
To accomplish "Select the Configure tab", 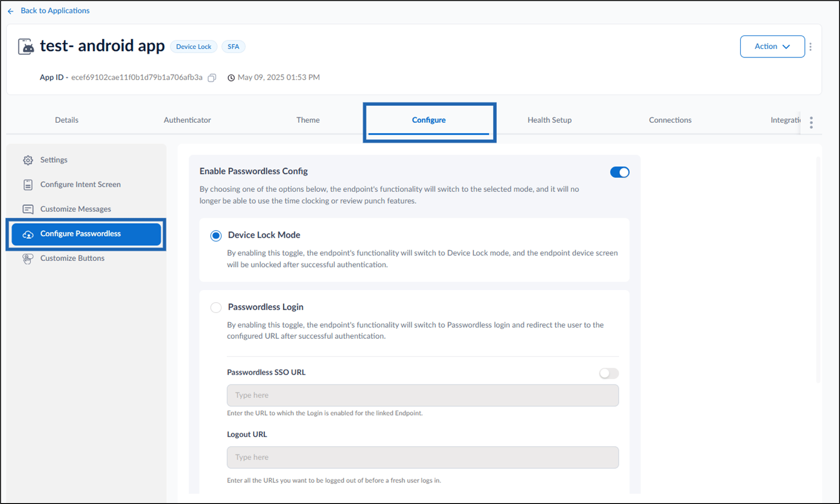I will 429,120.
